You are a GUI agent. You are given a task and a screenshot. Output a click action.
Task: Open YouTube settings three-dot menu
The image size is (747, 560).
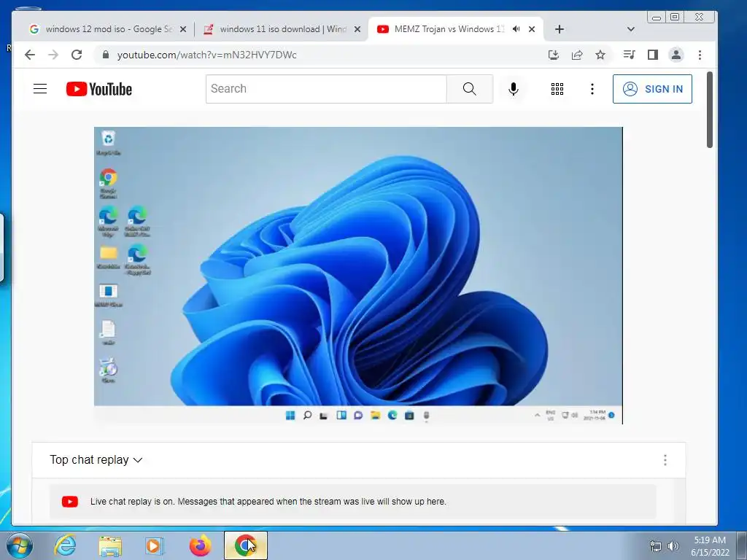click(592, 88)
